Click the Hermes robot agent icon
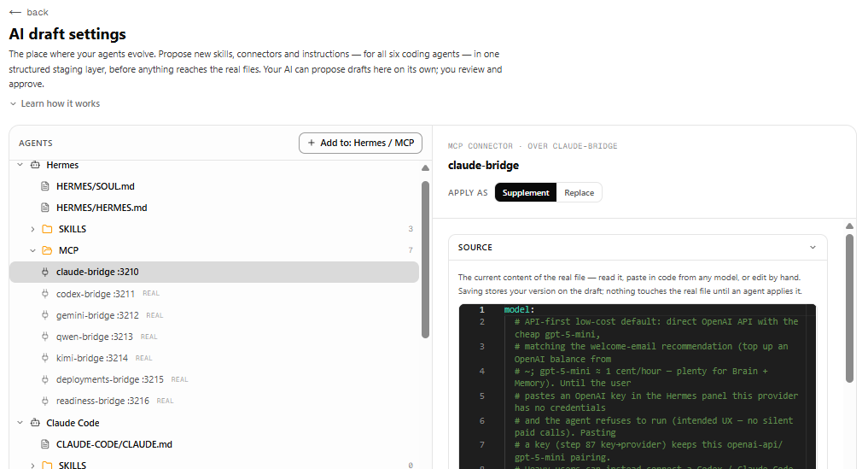The width and height of the screenshot is (868, 469). pyautogui.click(x=36, y=165)
